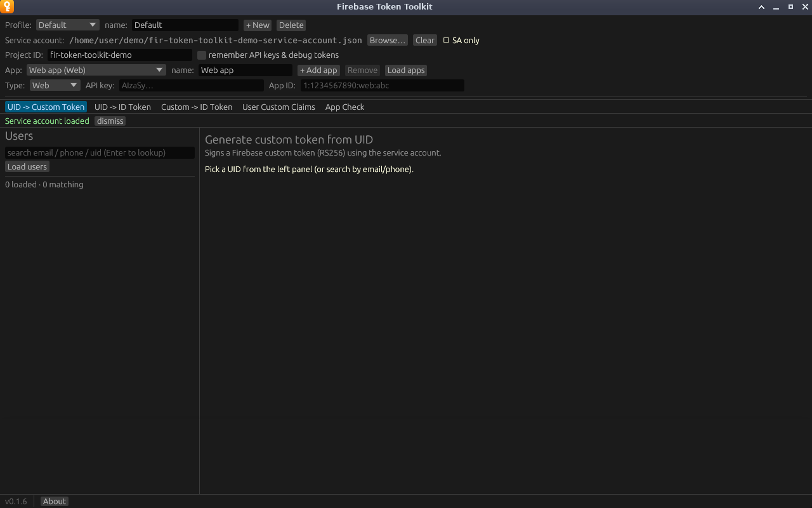Open the App dropdown showing Web app (Web)
This screenshot has width=812, height=508.
coord(96,70)
